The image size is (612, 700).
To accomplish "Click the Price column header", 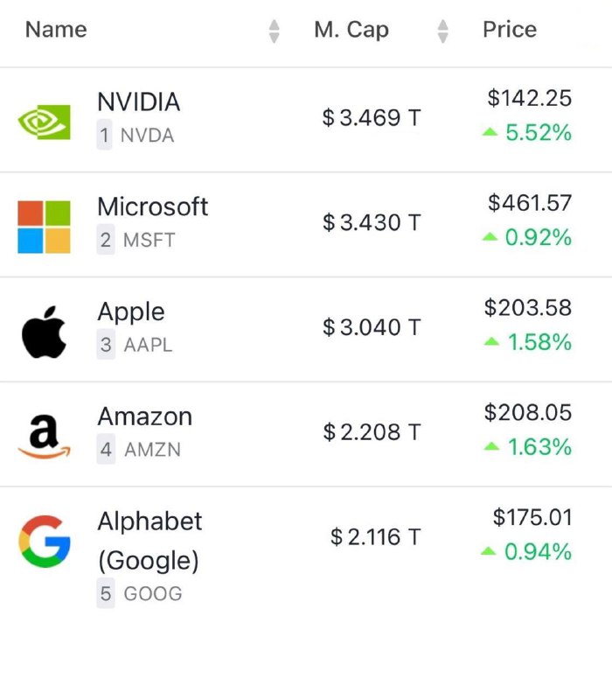I will (510, 30).
